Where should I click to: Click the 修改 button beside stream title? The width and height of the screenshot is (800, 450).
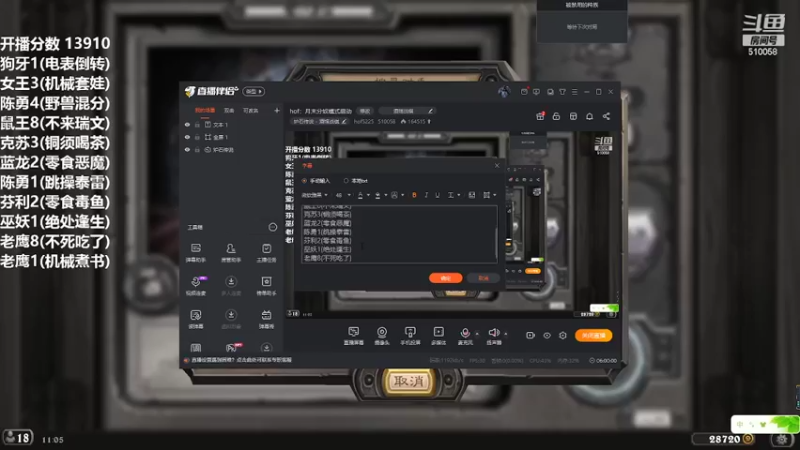tap(365, 111)
